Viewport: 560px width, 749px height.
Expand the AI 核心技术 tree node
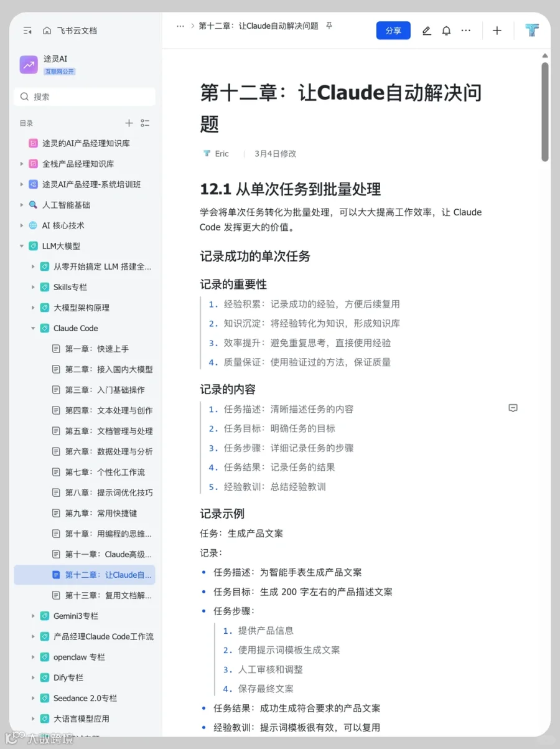click(x=22, y=225)
